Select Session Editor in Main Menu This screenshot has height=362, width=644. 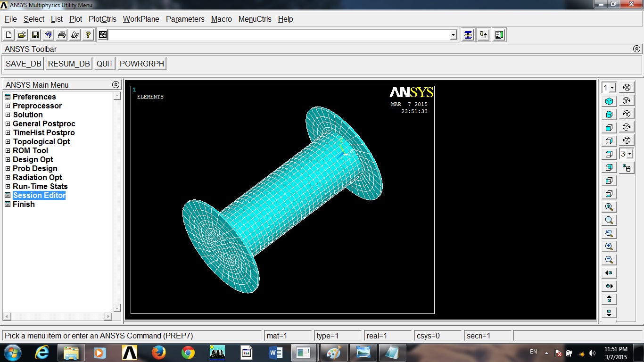[39, 195]
